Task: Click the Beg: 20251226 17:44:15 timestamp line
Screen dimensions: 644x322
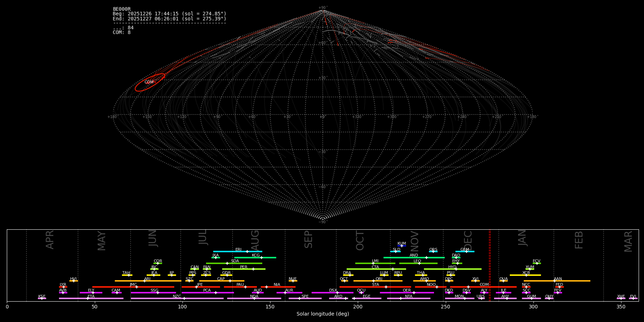Action: [170, 14]
